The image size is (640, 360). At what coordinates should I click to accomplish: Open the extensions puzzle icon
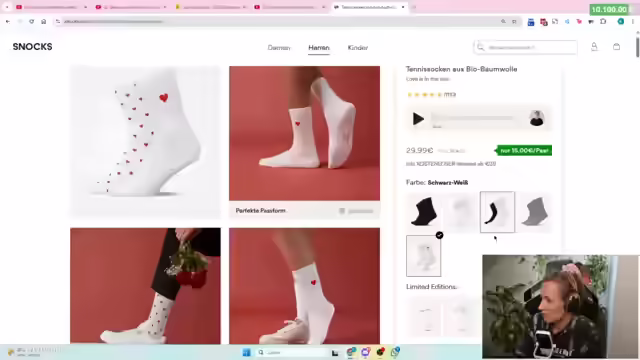coord(603,22)
